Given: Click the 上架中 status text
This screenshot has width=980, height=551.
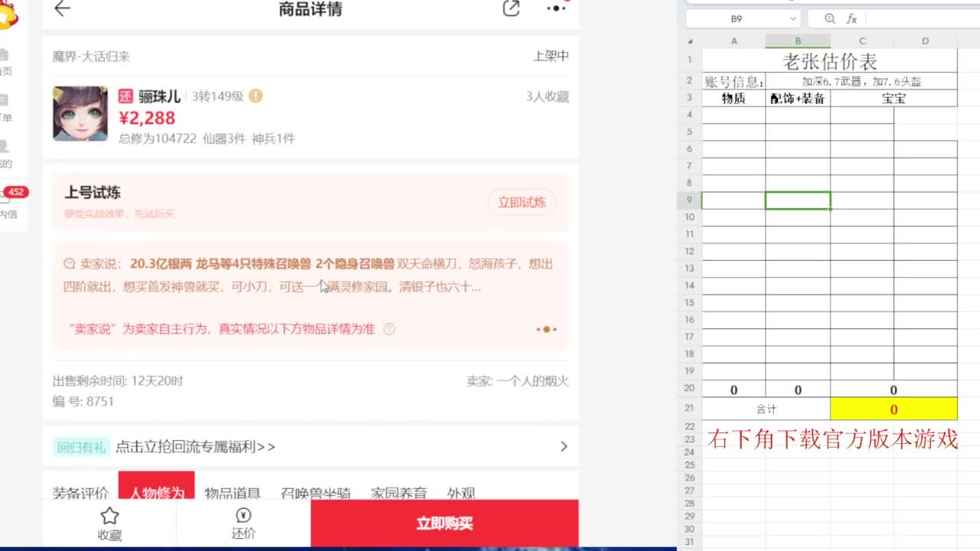Looking at the screenshot, I should 551,56.
